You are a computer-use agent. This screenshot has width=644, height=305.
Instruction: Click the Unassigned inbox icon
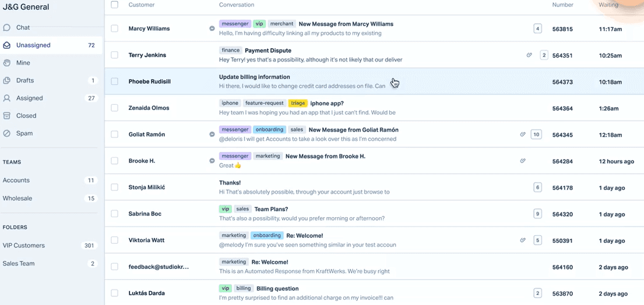pyautogui.click(x=6, y=45)
